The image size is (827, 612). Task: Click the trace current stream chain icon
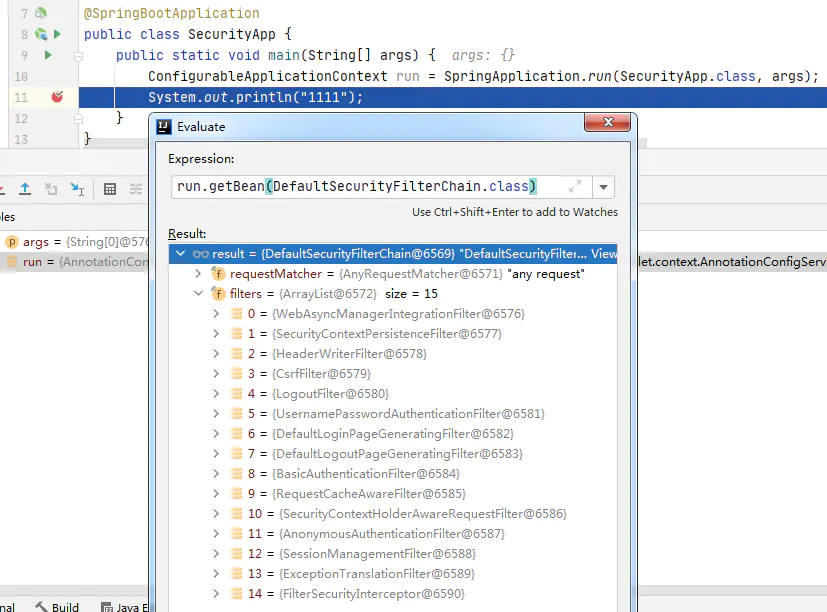tap(136, 189)
